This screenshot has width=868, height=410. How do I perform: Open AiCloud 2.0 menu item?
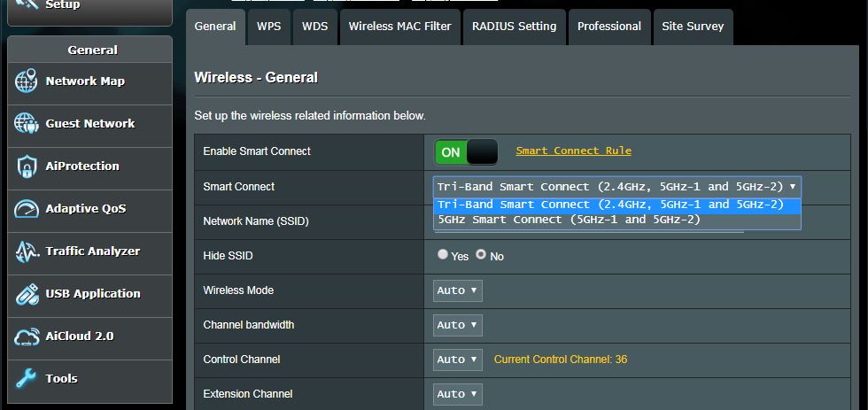pyautogui.click(x=89, y=337)
